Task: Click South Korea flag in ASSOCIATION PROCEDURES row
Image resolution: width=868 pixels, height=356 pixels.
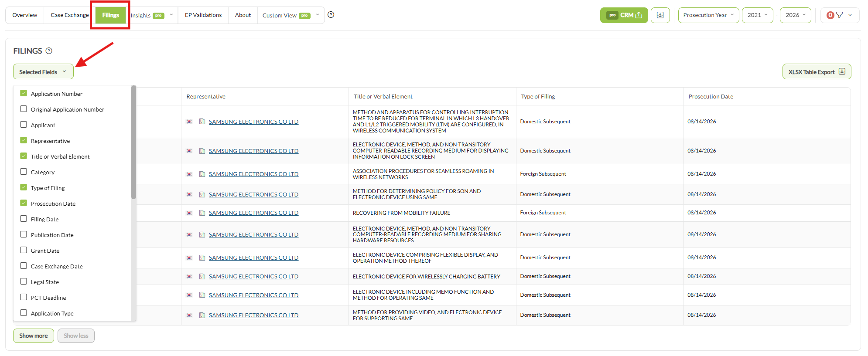Action: pos(189,174)
